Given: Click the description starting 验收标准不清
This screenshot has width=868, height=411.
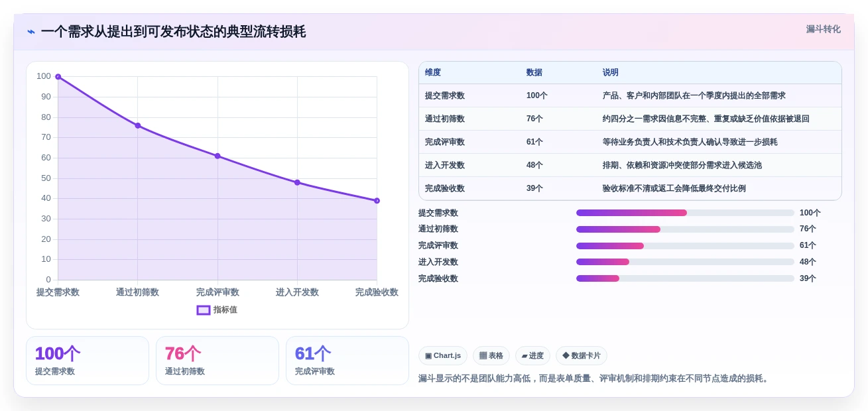Looking at the screenshot, I should [674, 188].
